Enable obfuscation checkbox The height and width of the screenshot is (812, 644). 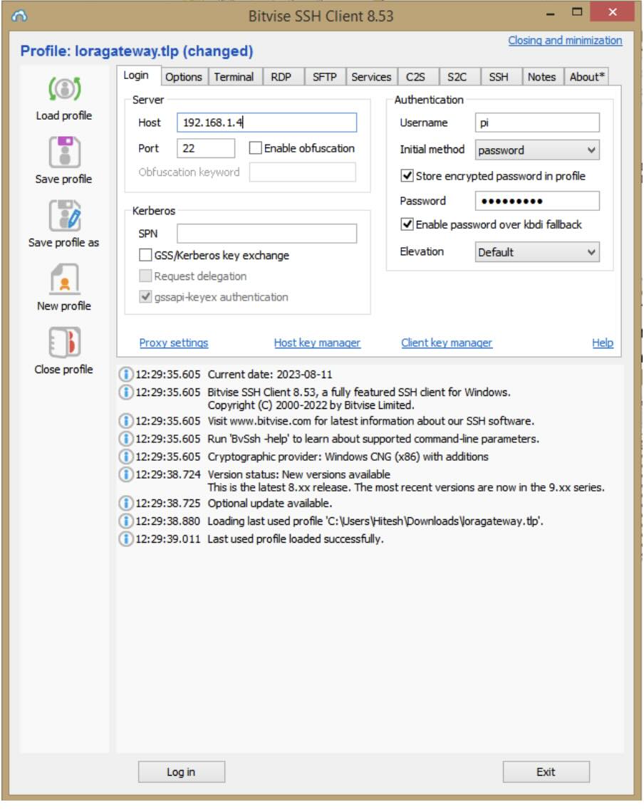255,148
